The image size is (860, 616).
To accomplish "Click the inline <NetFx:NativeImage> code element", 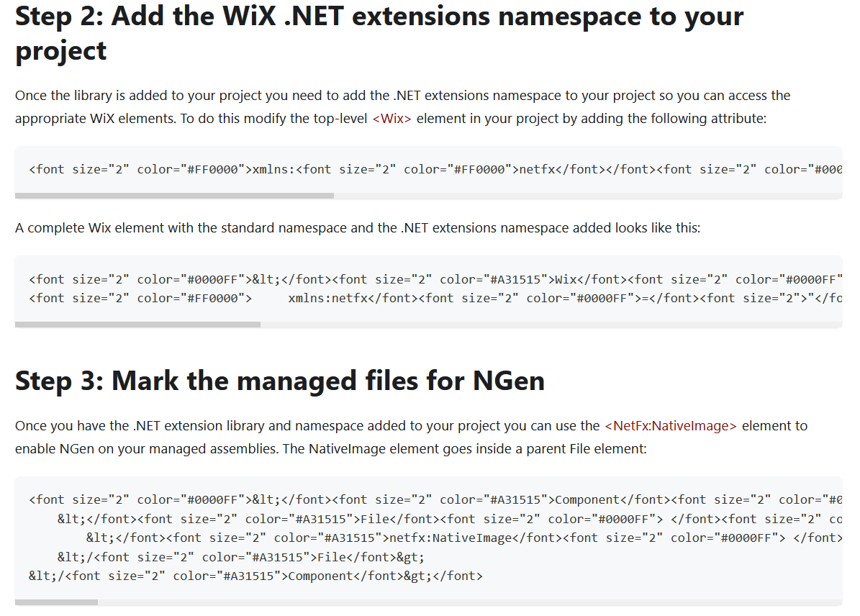I will (670, 426).
